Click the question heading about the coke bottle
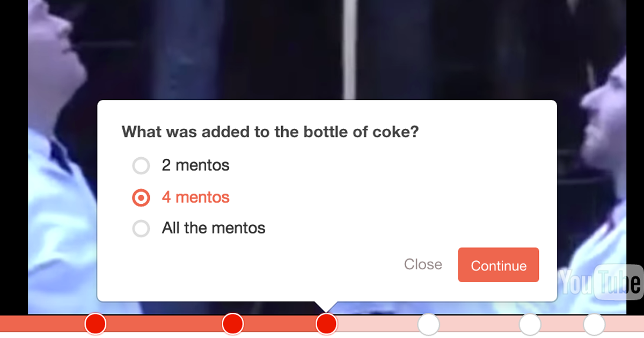644x338 pixels. pos(270,132)
